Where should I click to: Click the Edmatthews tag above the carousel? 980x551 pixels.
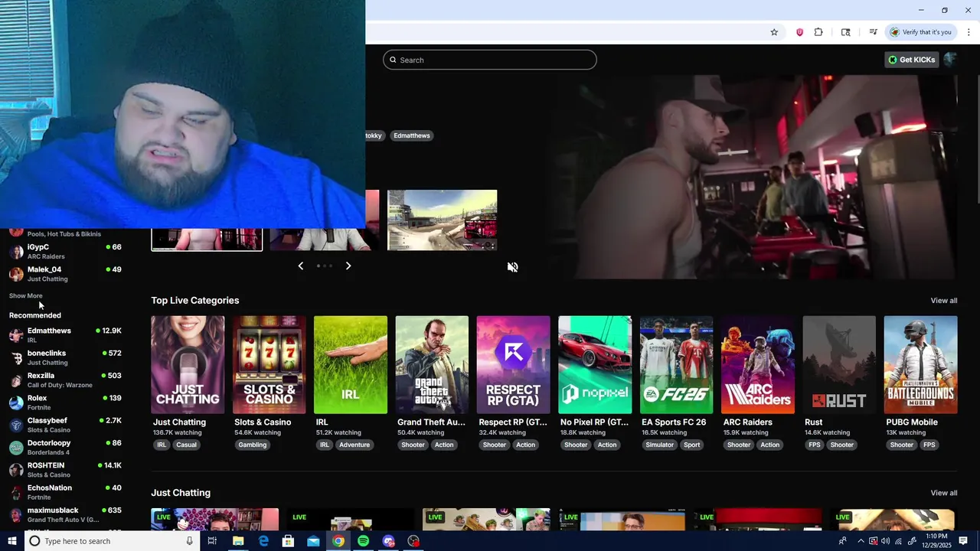(412, 135)
